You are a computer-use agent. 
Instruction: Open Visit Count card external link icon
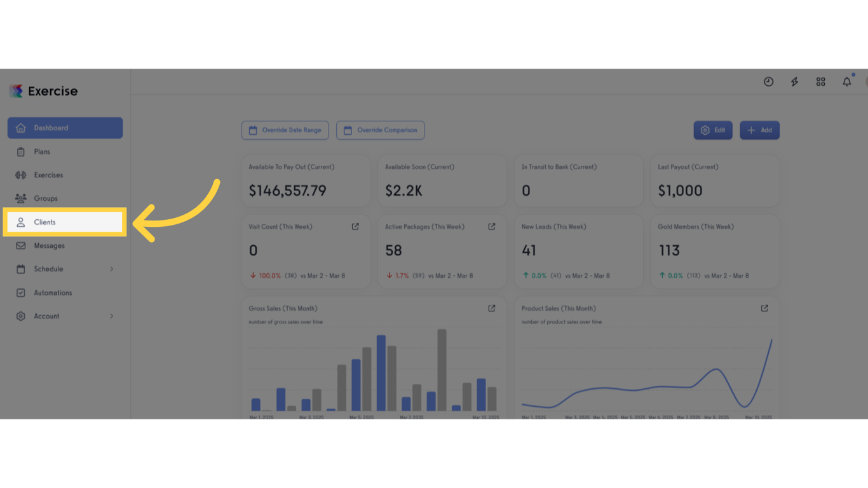(355, 227)
